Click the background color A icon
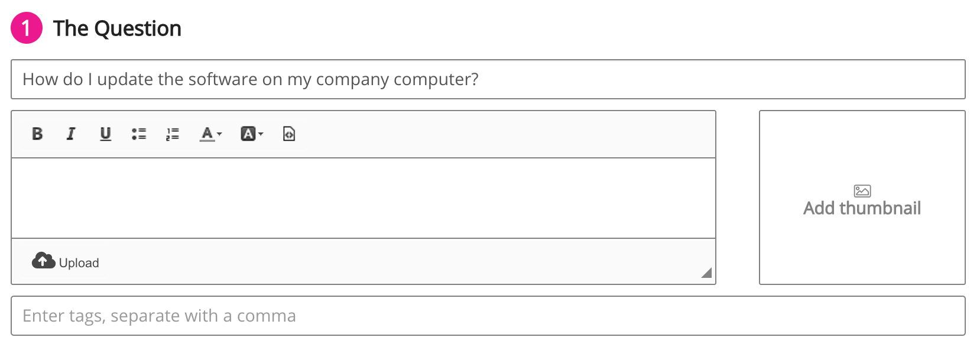Image resolution: width=980 pixels, height=350 pixels. click(248, 134)
